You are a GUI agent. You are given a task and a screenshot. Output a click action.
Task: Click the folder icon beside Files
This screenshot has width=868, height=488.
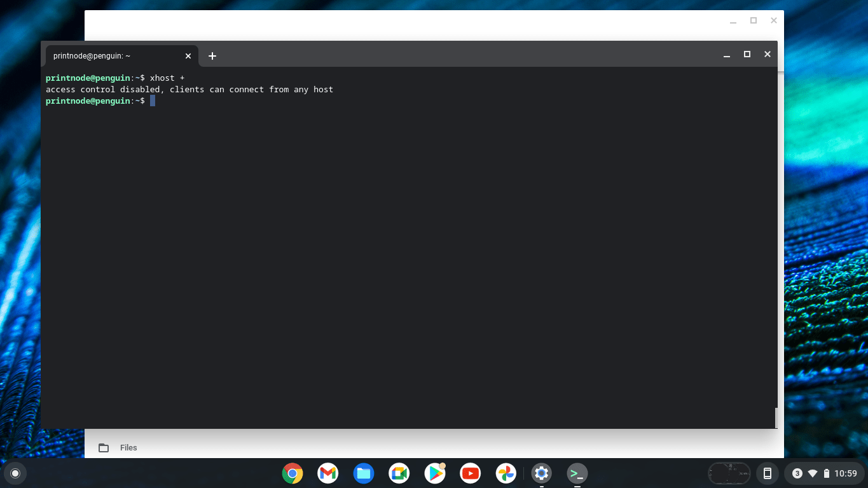pyautogui.click(x=104, y=448)
